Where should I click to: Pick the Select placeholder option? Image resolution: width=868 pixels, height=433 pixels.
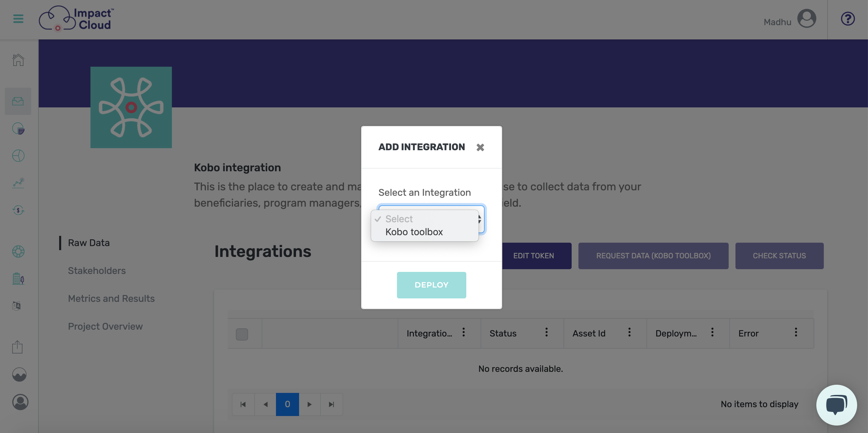(x=424, y=219)
